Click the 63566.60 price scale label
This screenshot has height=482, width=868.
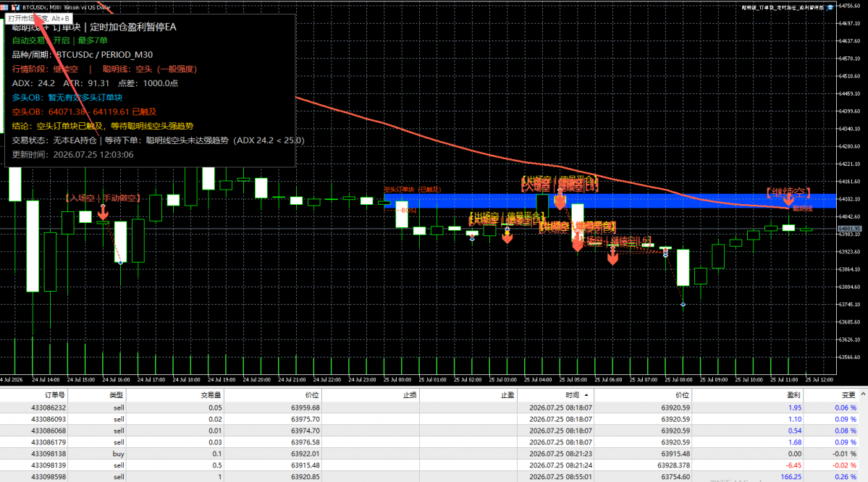pos(850,357)
